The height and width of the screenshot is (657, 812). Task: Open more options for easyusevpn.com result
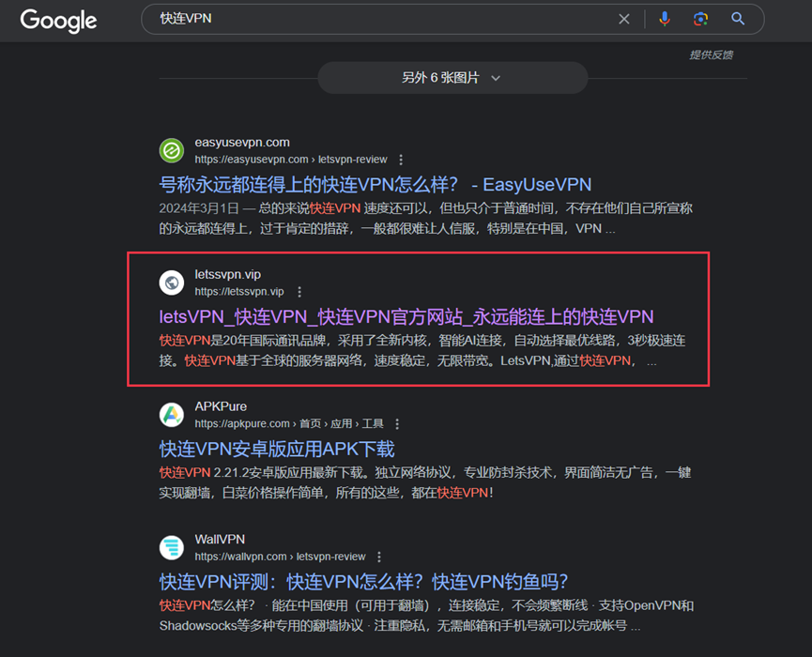pyautogui.click(x=401, y=160)
